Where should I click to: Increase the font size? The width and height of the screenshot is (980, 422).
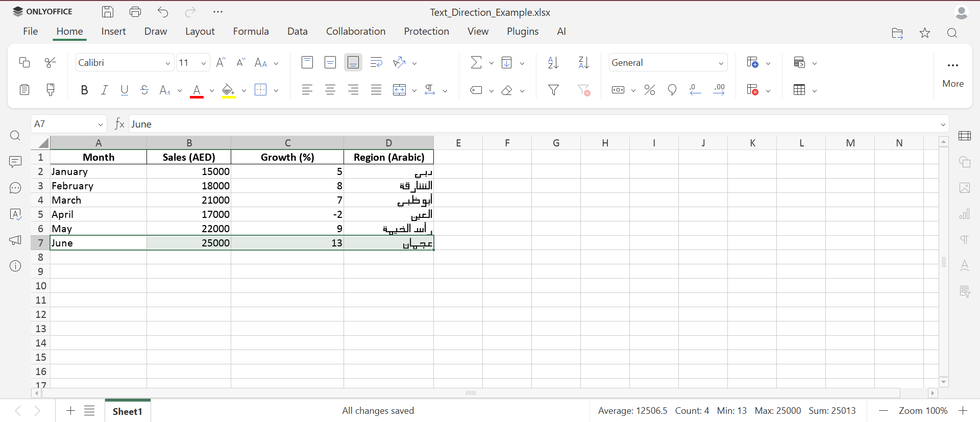220,62
